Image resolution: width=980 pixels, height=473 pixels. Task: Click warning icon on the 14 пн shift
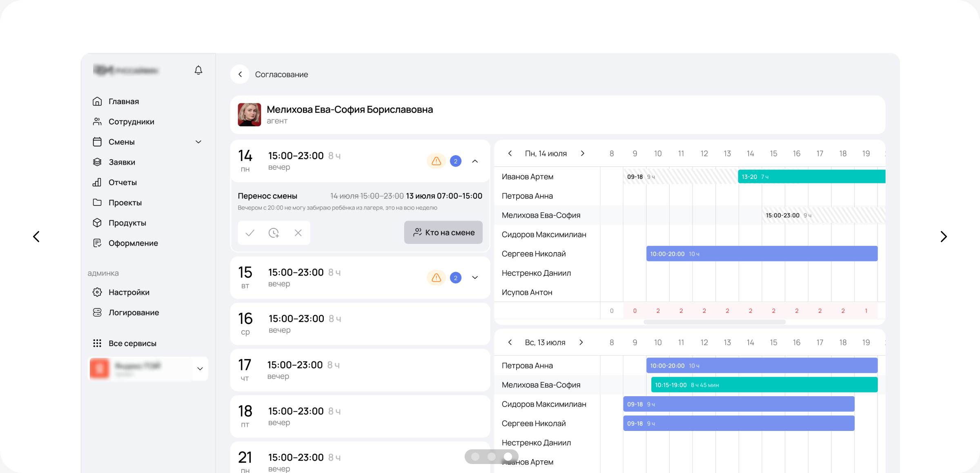[437, 161]
